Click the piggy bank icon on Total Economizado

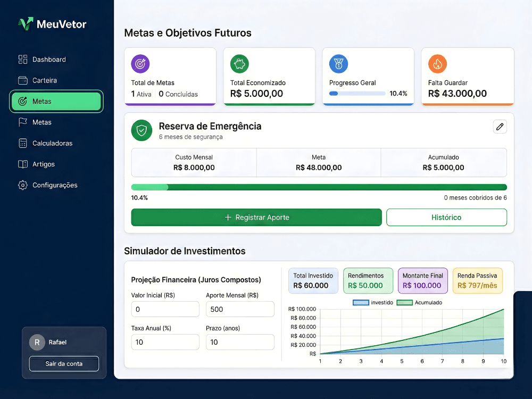click(x=239, y=63)
